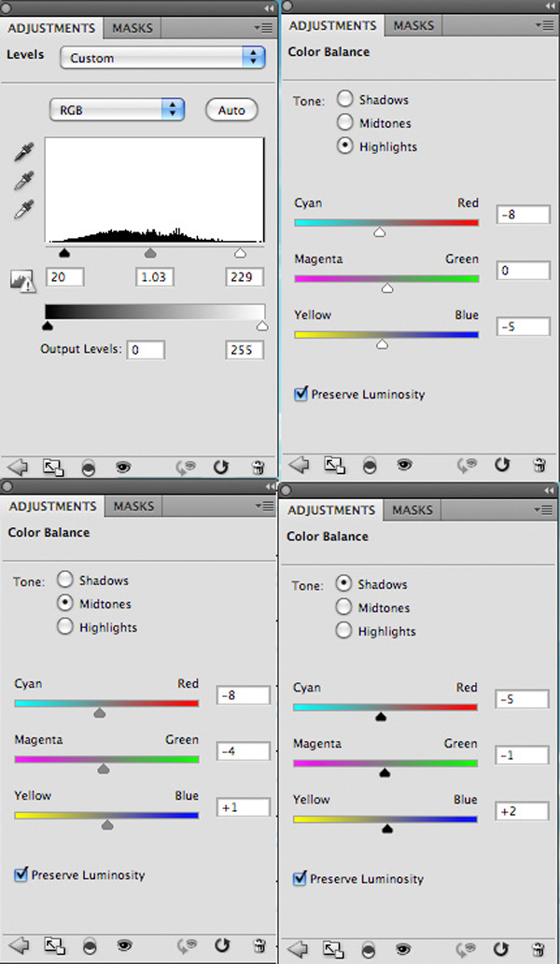Reset the Levels adjustment to defaults
Viewport: 560px width, 964px height.
coord(221,468)
